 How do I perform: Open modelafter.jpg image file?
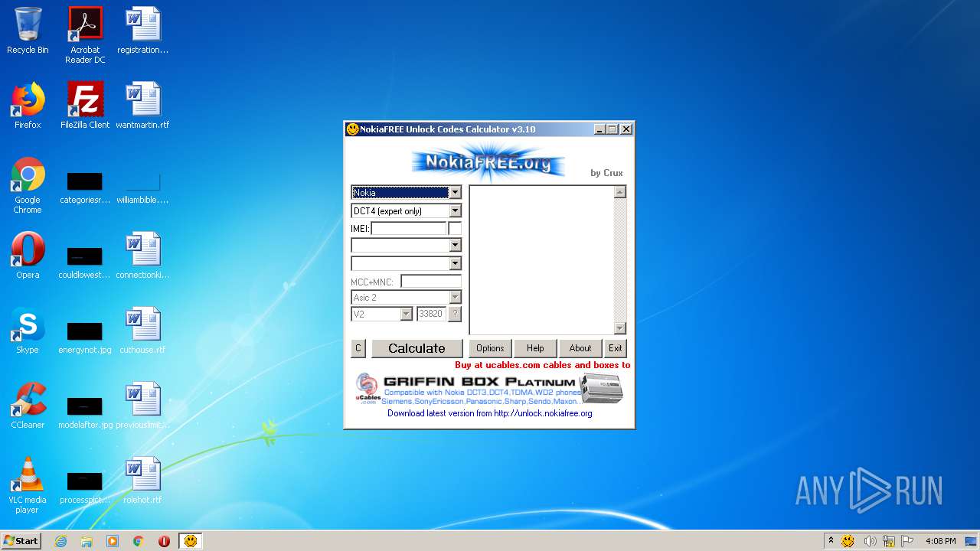[x=85, y=412]
